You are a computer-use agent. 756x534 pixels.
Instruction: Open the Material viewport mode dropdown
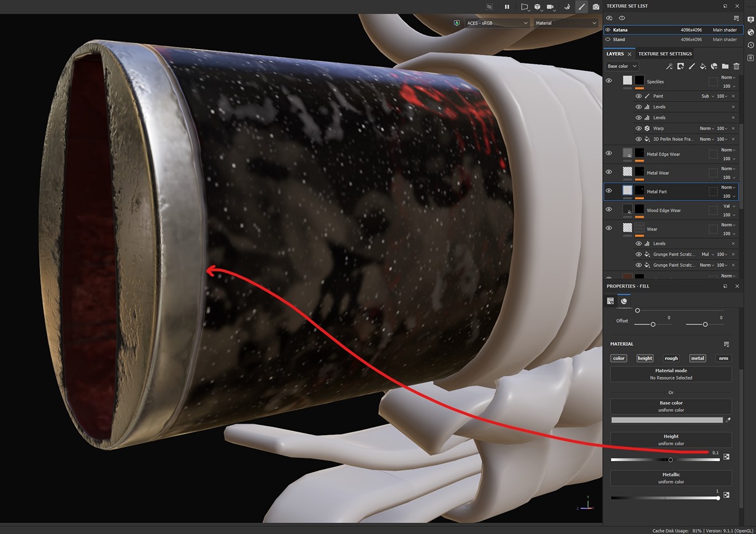[565, 23]
